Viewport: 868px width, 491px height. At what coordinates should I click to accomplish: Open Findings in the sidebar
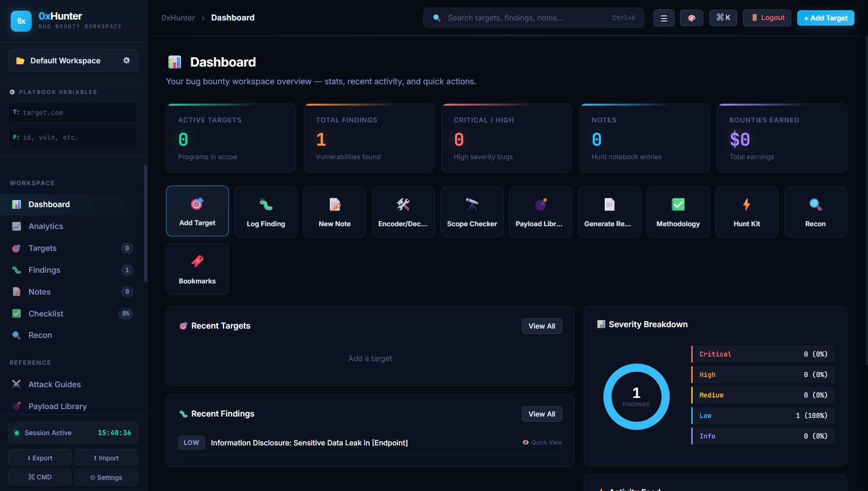point(73,270)
